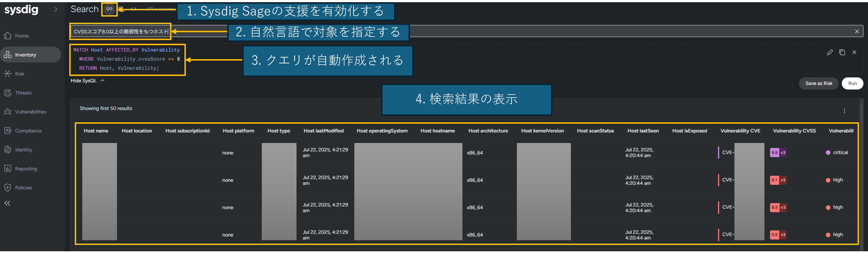Clear the search query with the X
The width and height of the screenshot is (868, 257).
click(x=857, y=31)
